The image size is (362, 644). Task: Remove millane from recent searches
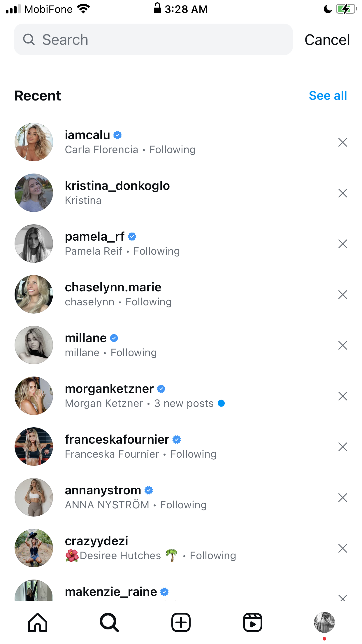[343, 345]
